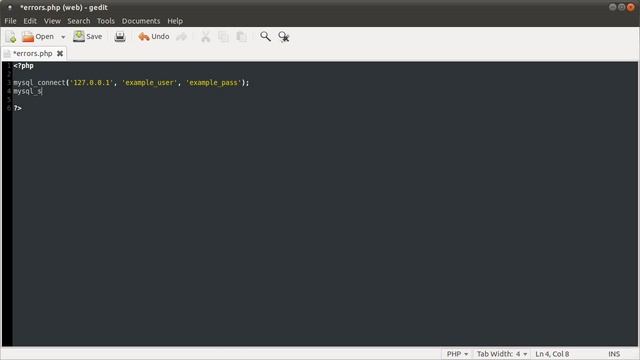Click the line number 1 in the gutter
Screen dimensions: 640x360
point(9,66)
